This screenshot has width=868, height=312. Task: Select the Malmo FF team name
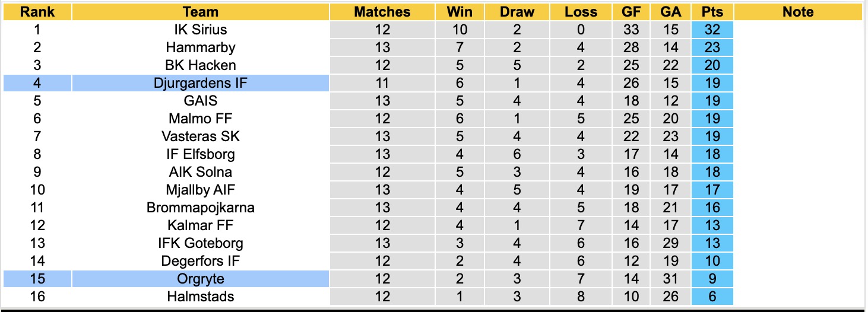[x=201, y=119]
